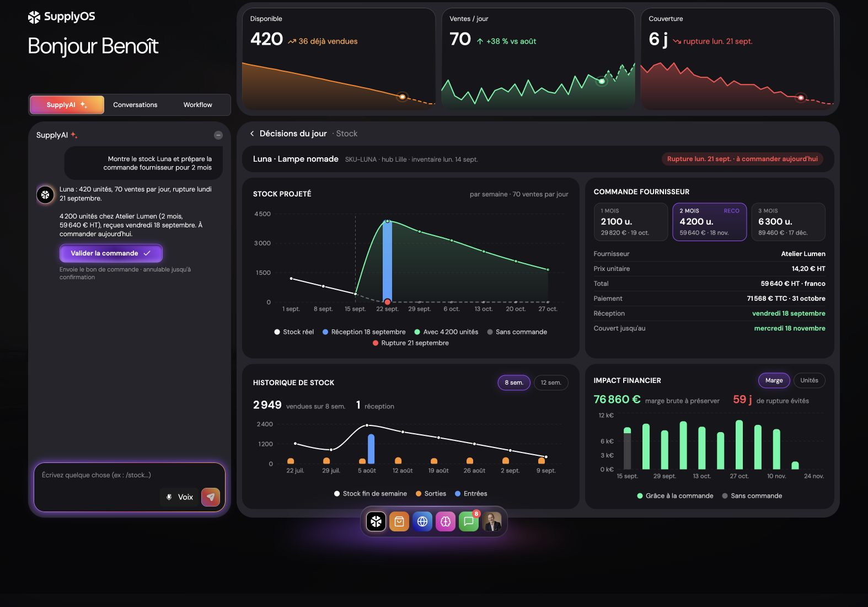Toggle Sans commande legend in stock chart
This screenshot has width=868, height=607.
(x=517, y=332)
